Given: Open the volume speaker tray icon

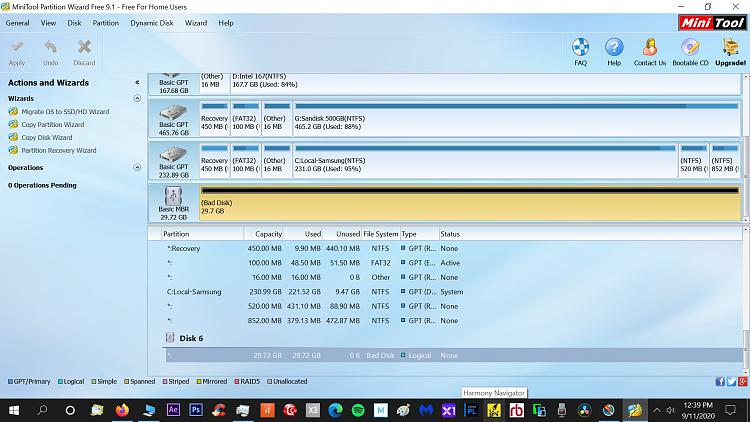Looking at the screenshot, I should (670, 410).
